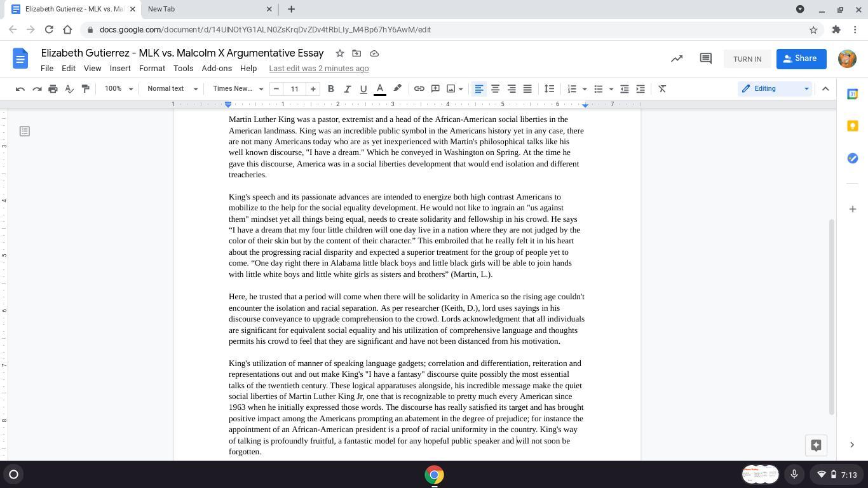Click vertical scrollbar thumb

point(832,317)
